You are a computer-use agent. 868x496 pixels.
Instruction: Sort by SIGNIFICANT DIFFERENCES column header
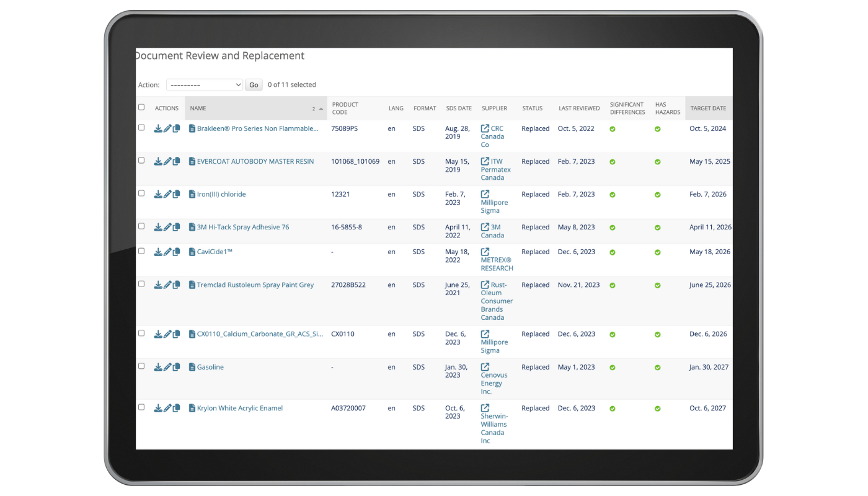coord(627,108)
